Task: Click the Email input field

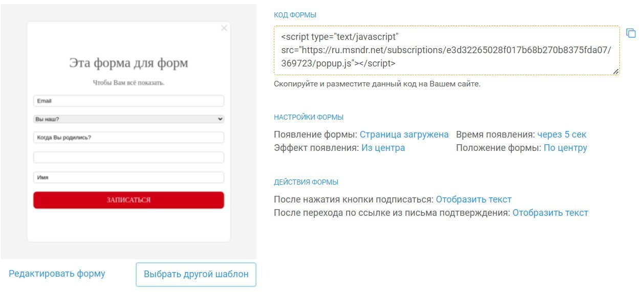Action: 128,101
